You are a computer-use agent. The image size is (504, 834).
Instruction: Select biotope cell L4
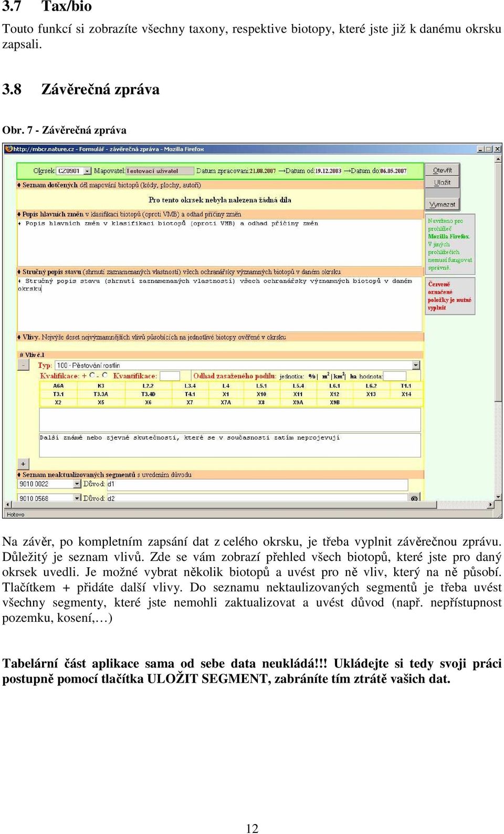pyautogui.click(x=226, y=386)
